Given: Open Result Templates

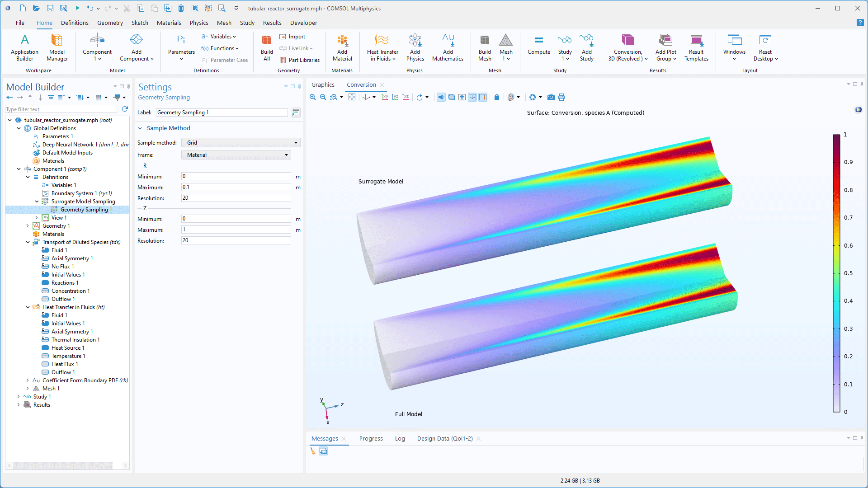Looking at the screenshot, I should 696,47.
